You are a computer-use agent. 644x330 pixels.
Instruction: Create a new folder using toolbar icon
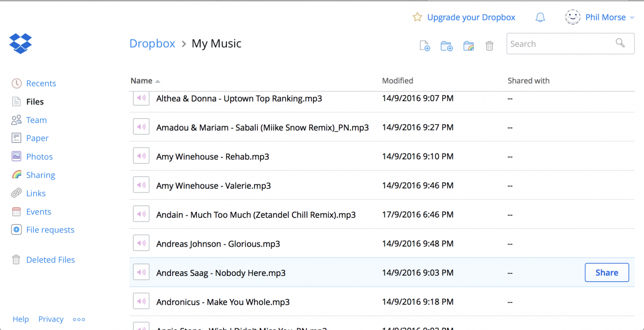click(x=447, y=46)
